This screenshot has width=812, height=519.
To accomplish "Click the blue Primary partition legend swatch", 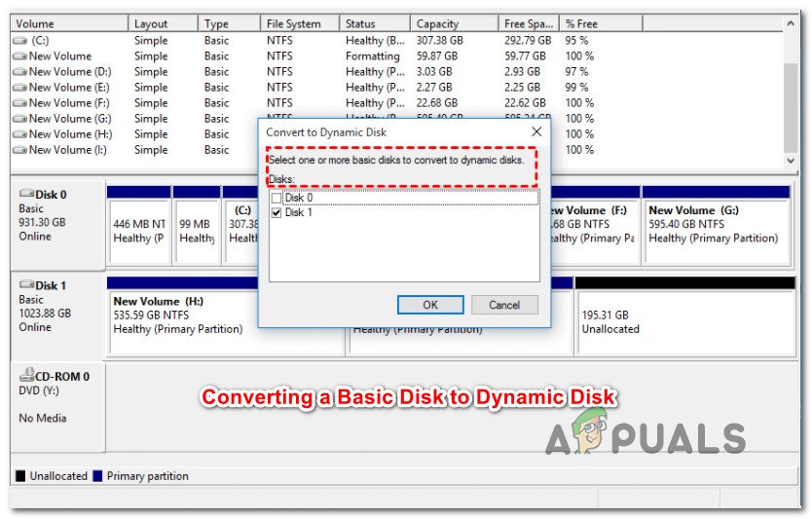I will point(97,476).
